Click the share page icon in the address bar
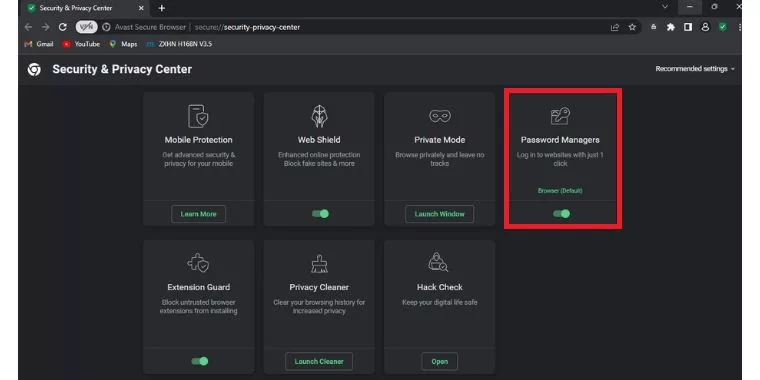This screenshot has height=380, width=760. (615, 27)
